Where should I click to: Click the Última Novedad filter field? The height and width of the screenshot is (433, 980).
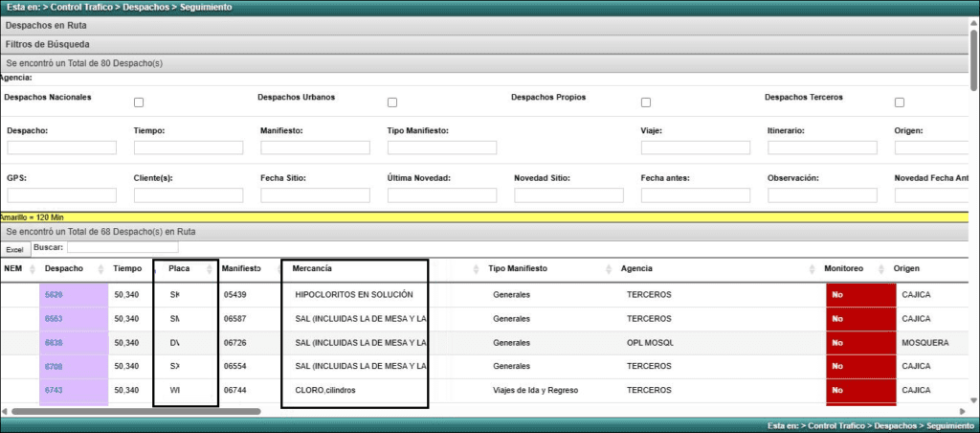442,195
